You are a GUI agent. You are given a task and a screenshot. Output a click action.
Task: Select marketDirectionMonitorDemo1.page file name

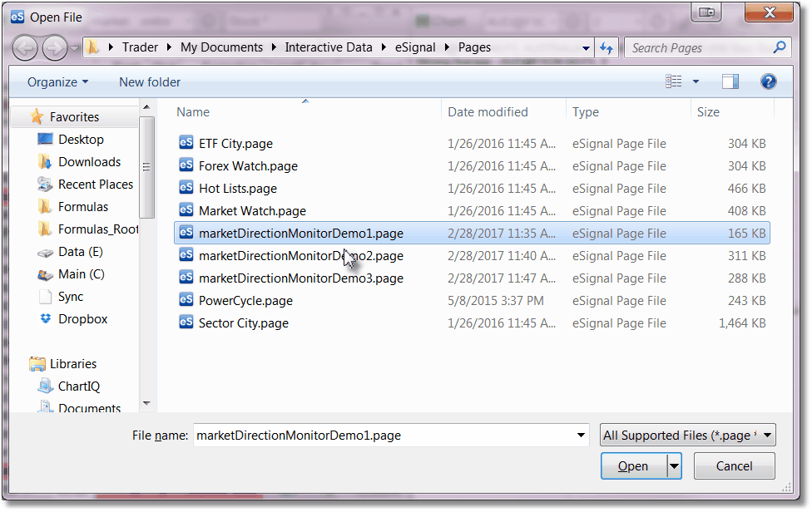coord(301,234)
